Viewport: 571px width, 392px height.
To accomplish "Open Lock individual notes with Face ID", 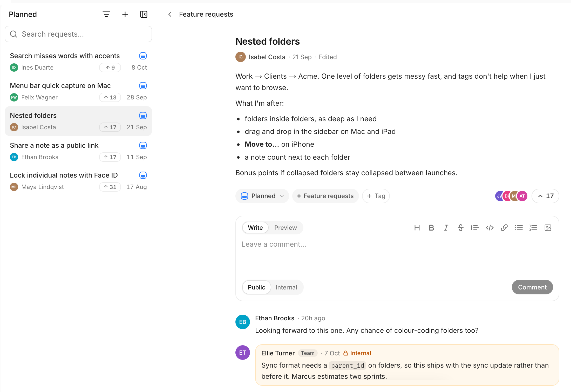I will [78, 181].
